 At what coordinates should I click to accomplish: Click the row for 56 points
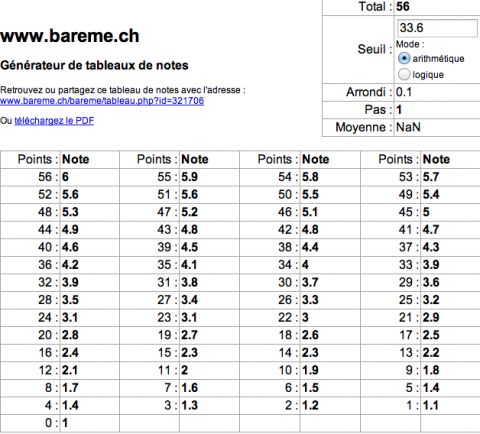tap(60, 177)
